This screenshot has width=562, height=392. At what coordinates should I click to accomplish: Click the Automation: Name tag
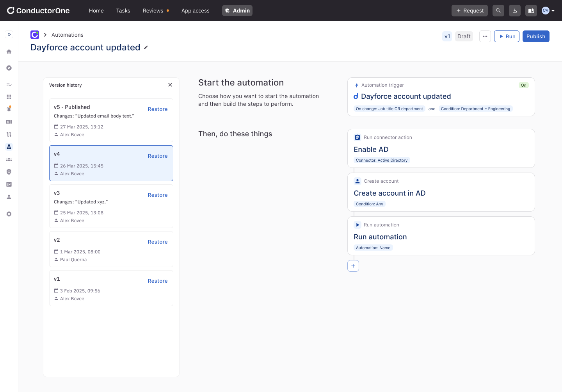click(373, 248)
